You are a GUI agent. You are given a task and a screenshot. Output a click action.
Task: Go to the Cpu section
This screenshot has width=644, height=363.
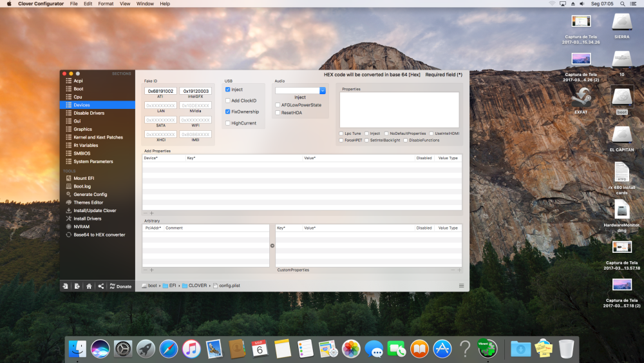tap(78, 97)
